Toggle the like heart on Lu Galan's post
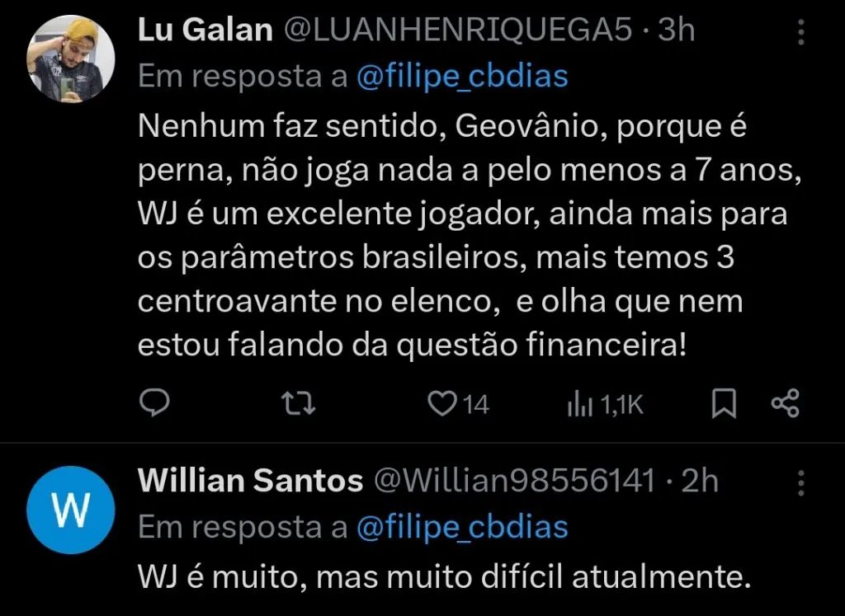This screenshot has width=845, height=616. click(444, 403)
